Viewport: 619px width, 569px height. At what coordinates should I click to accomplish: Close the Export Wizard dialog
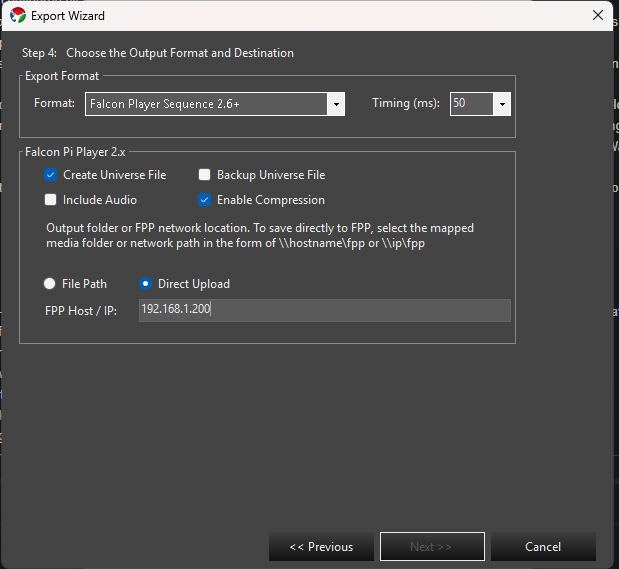pos(598,15)
